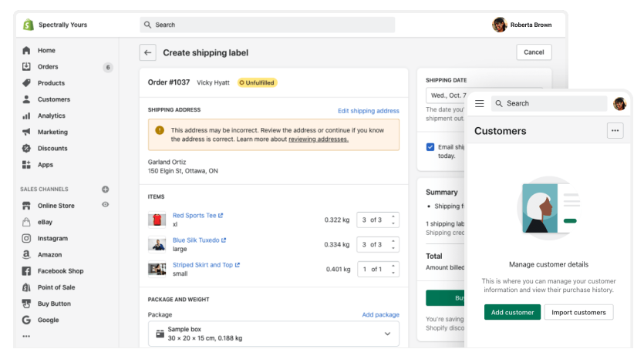Click the Shopify logo in top bar

(29, 25)
